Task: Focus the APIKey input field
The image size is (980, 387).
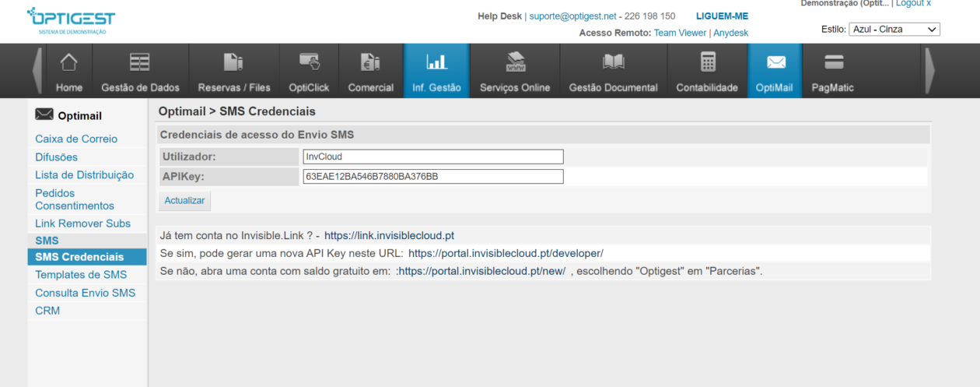Action: coord(432,177)
